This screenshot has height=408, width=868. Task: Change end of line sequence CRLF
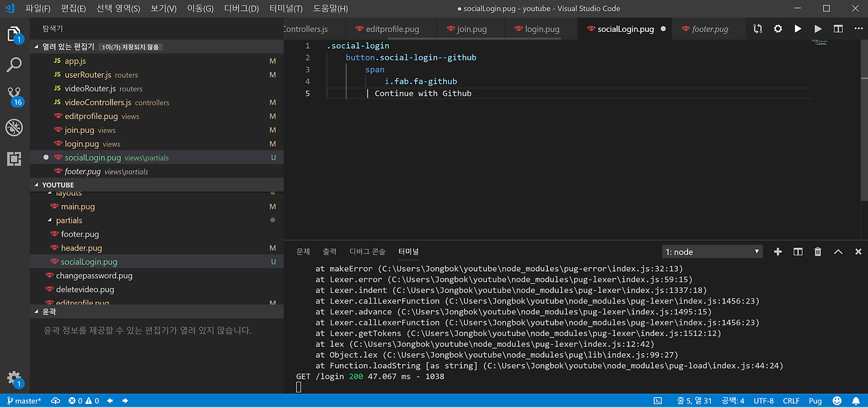point(791,401)
